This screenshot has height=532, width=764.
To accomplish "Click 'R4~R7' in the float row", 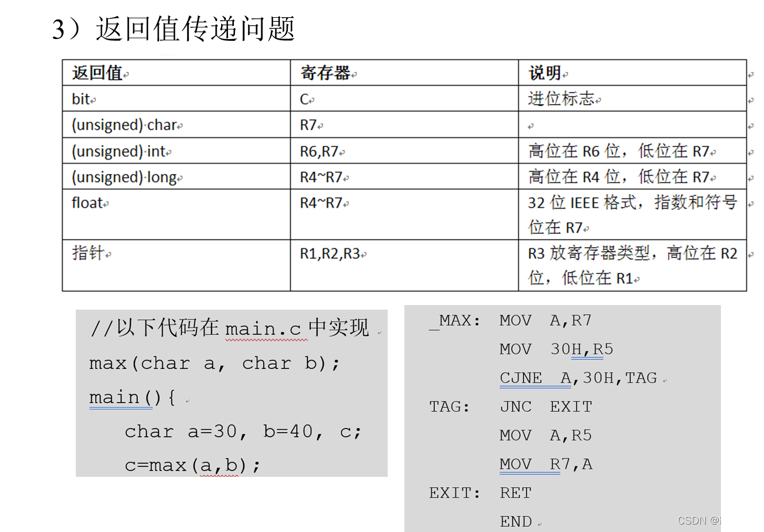I will (404, 215).
